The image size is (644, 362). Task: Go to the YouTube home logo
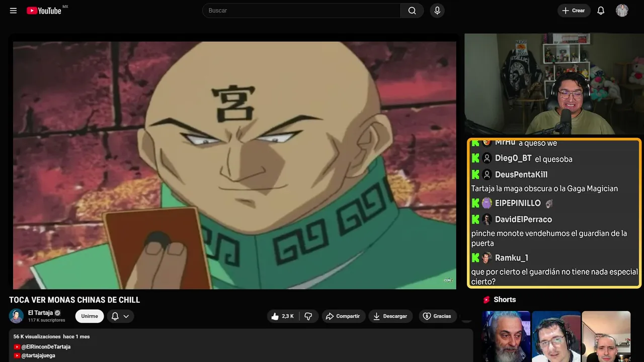click(44, 11)
